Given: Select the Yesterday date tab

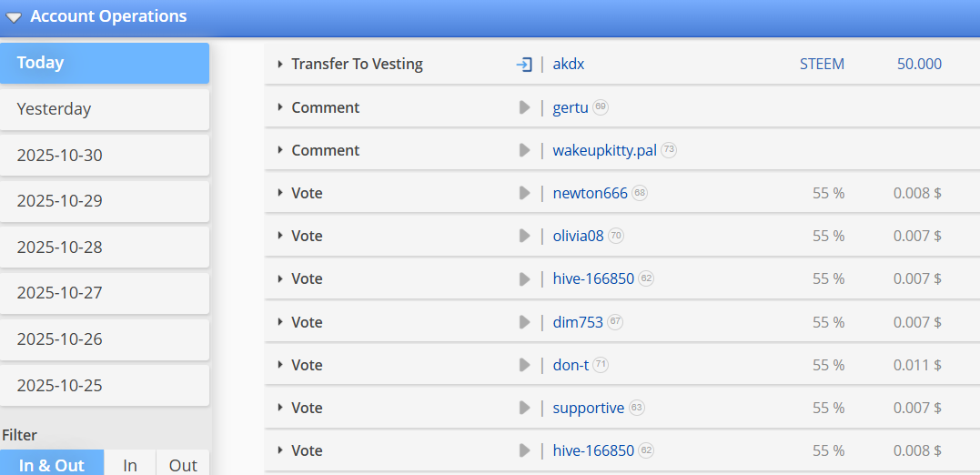Looking at the screenshot, I should [x=105, y=109].
